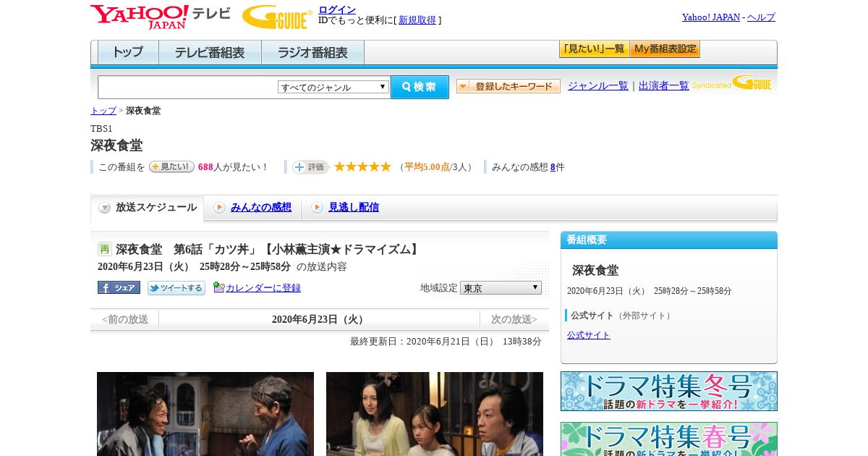Open ジャンル一覧 link
The height and width of the screenshot is (456, 868).
(x=598, y=86)
